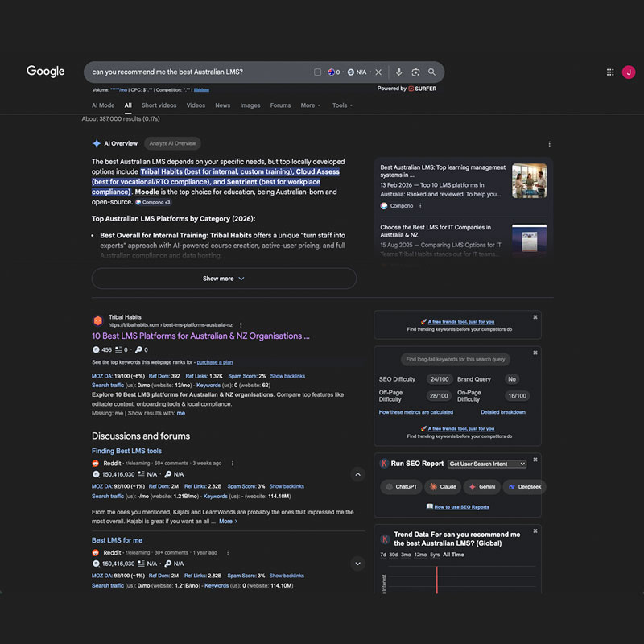Click Analyze AI Overview button

pyautogui.click(x=172, y=143)
